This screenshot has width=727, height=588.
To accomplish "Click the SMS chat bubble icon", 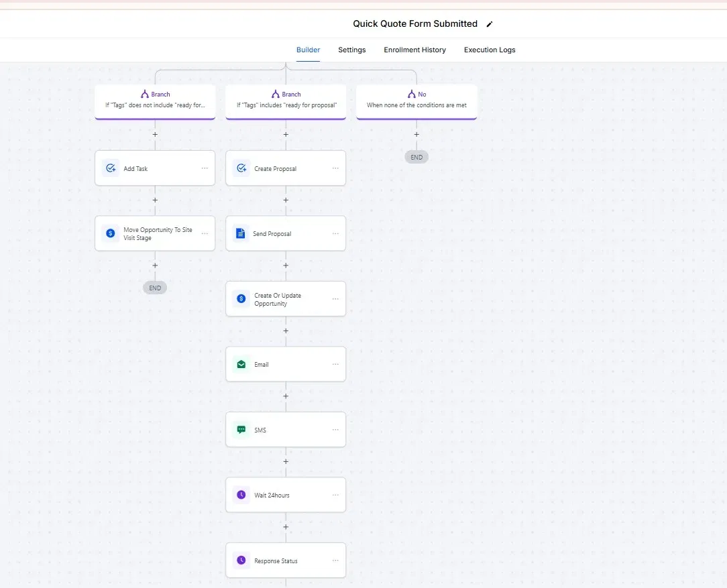I will 241,430.
